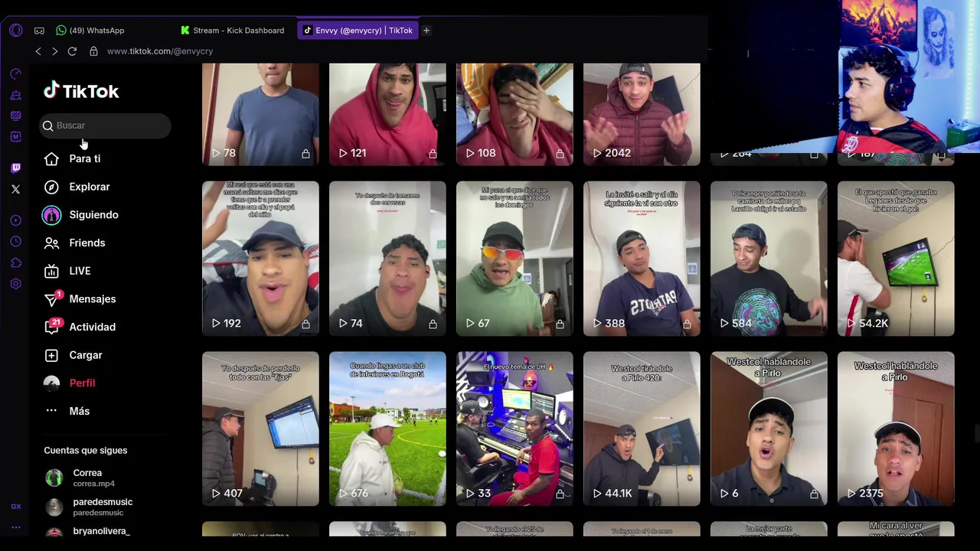Screen dimensions: 980x551
Task: Open Twitch panel in sidebar
Action: [x=16, y=168]
